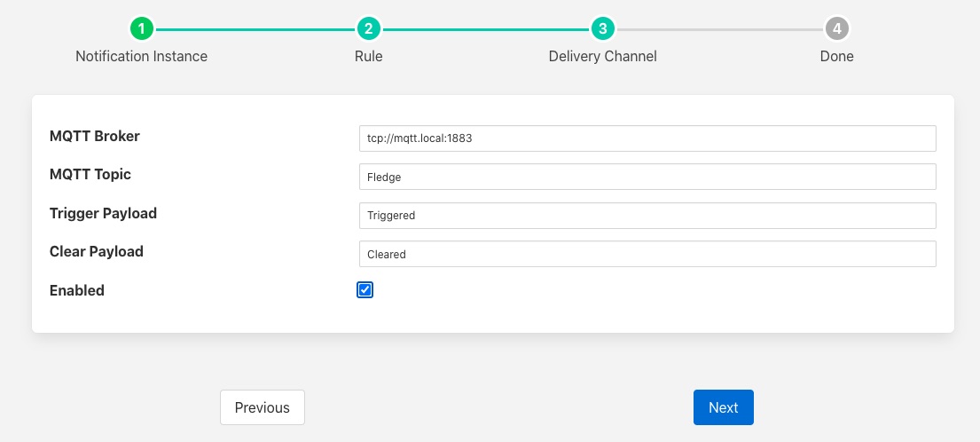Jump to the Done step label
Image resolution: width=980 pixels, height=442 pixels.
836,56
